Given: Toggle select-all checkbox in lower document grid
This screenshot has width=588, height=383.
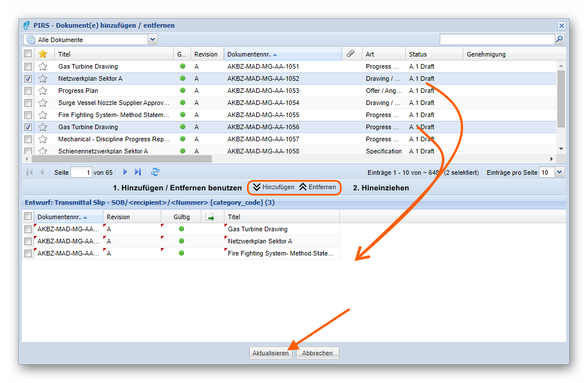Looking at the screenshot, I should [x=28, y=216].
